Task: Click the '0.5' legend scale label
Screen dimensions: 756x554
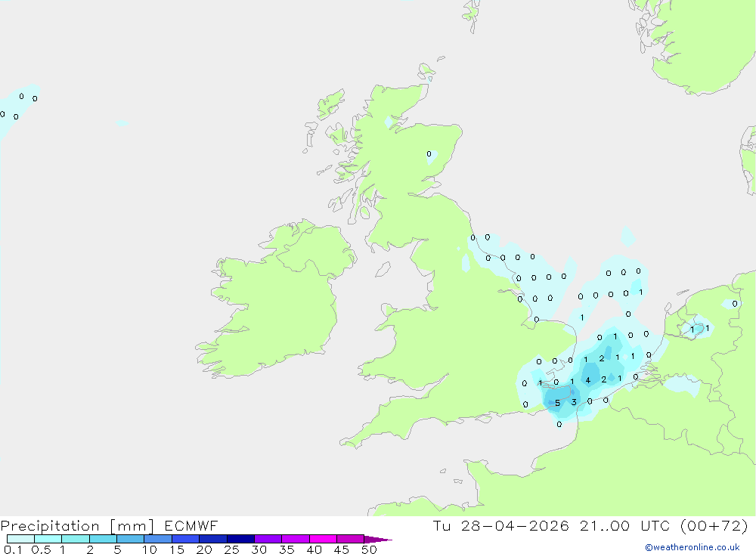Action: click(41, 549)
